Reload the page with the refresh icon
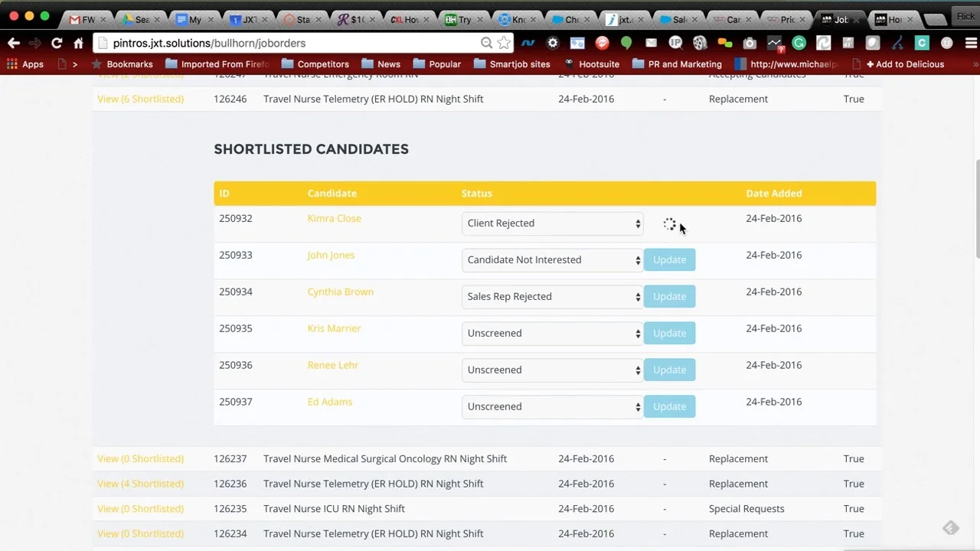 coord(57,44)
